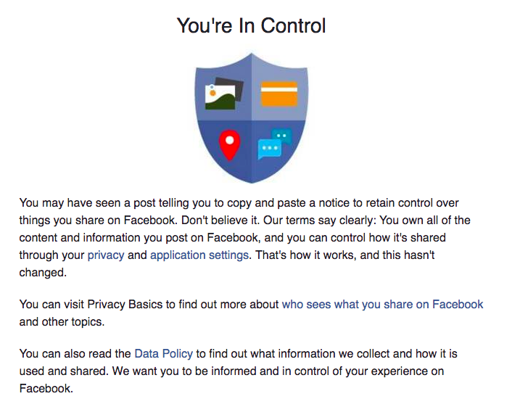Click the landscape hill inside the photo icon
The width and height of the screenshot is (520, 420).
pos(220,102)
